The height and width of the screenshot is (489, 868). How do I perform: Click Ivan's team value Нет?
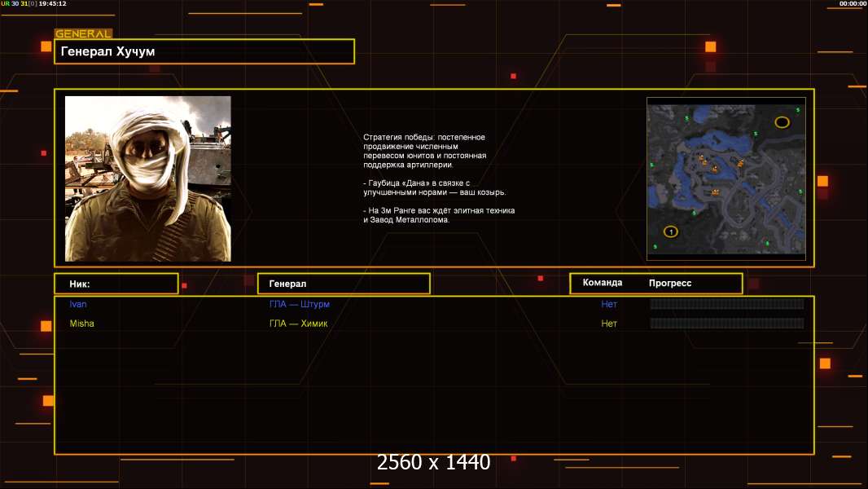[x=609, y=304]
